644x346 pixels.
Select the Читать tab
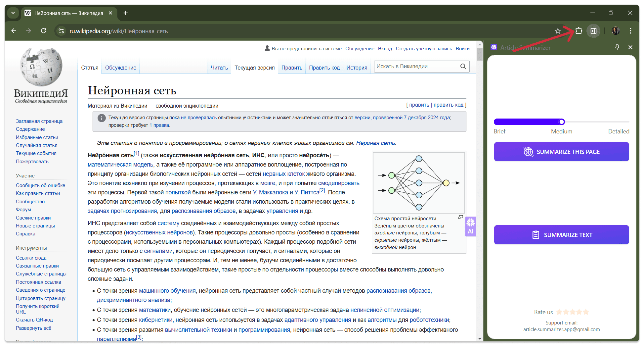tap(219, 68)
